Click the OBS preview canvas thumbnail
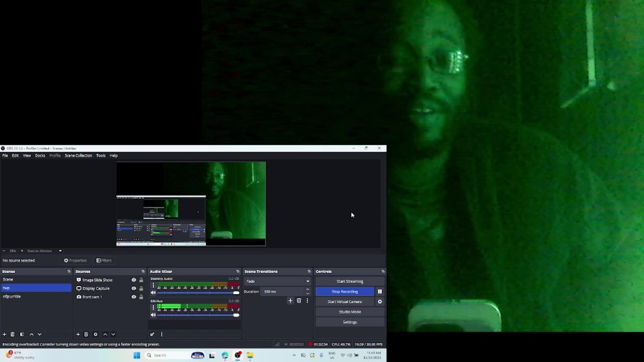The width and height of the screenshot is (644, 362). (191, 204)
